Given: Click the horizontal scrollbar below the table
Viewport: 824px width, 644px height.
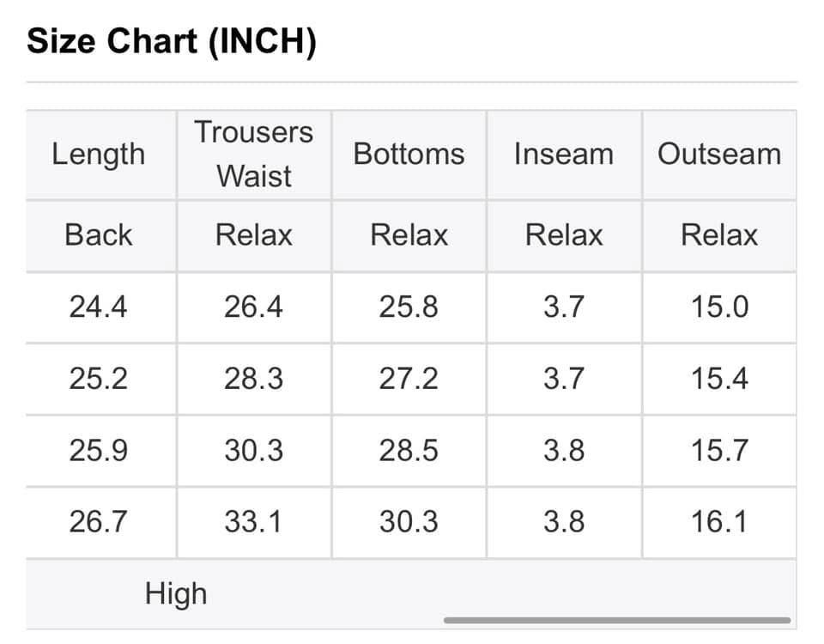Looking at the screenshot, I should click(x=617, y=620).
